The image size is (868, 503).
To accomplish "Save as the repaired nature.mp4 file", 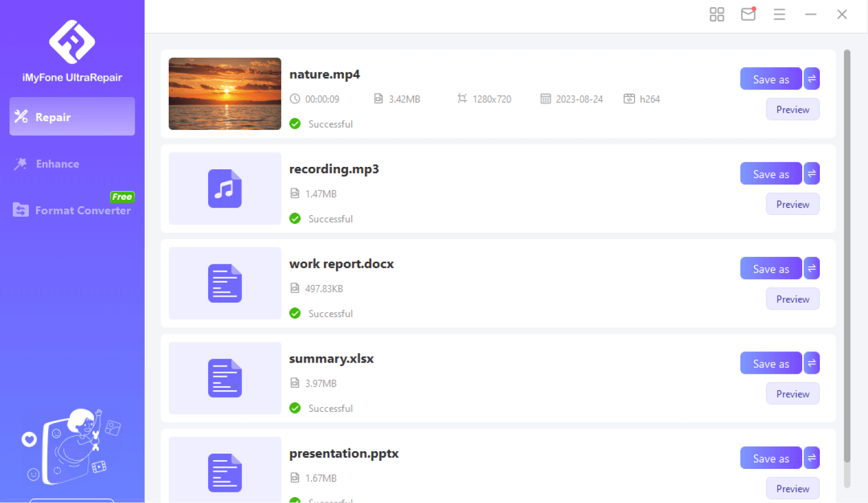I will pyautogui.click(x=770, y=78).
